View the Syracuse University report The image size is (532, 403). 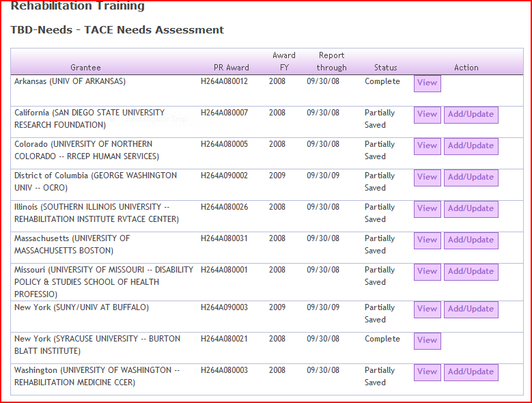pos(427,341)
